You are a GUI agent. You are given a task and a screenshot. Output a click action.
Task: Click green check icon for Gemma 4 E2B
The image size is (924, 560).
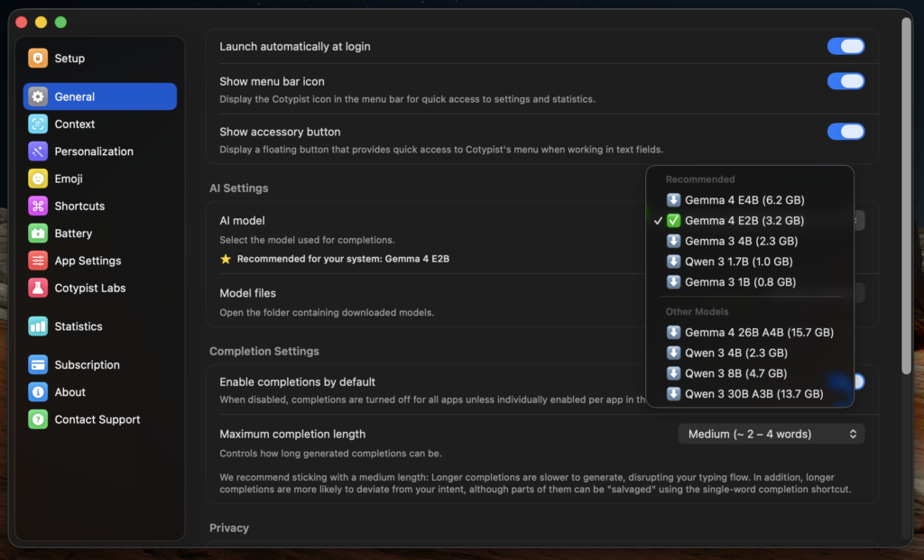[x=673, y=221]
